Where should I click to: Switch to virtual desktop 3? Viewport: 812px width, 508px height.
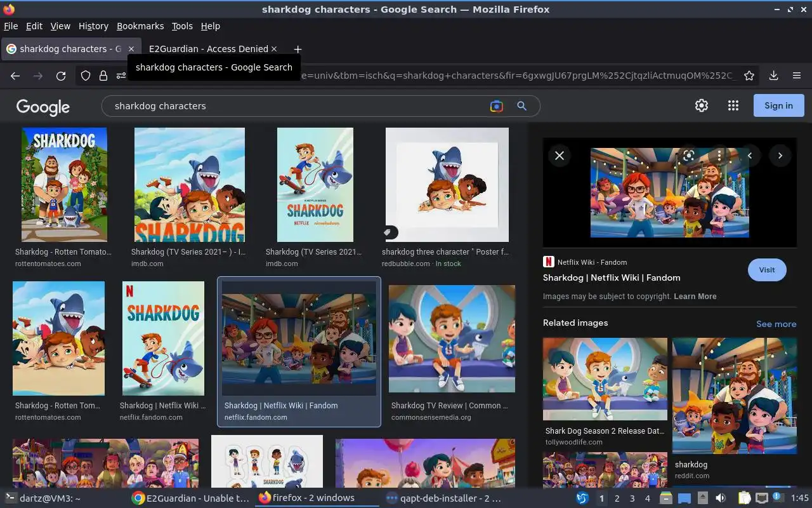632,498
